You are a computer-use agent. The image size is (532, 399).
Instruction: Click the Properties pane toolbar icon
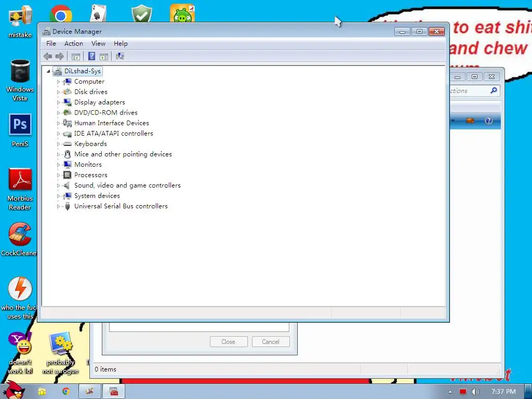click(104, 56)
